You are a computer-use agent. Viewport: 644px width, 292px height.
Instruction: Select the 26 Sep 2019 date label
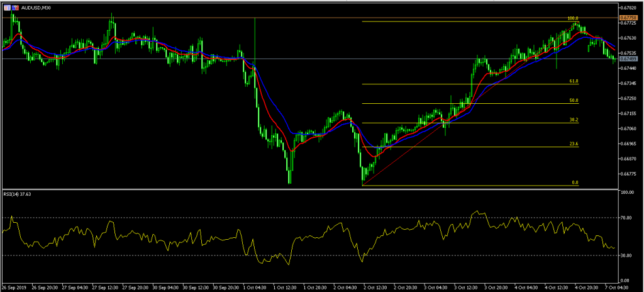[15, 287]
